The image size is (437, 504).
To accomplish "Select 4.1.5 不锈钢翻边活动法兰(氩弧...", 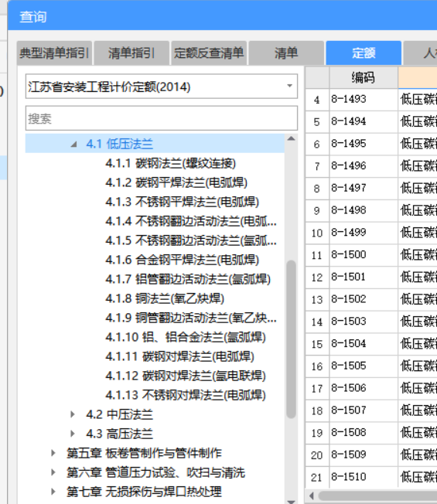I will 191,240.
